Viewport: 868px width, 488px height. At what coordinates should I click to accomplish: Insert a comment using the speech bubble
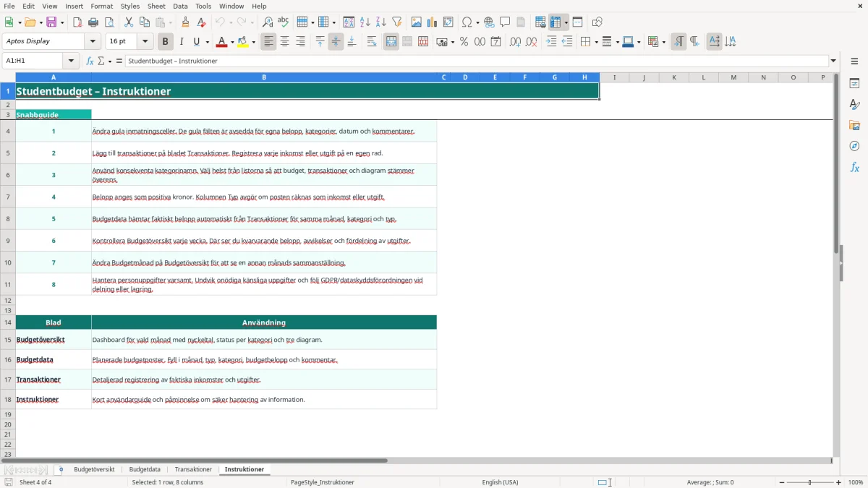(x=505, y=22)
